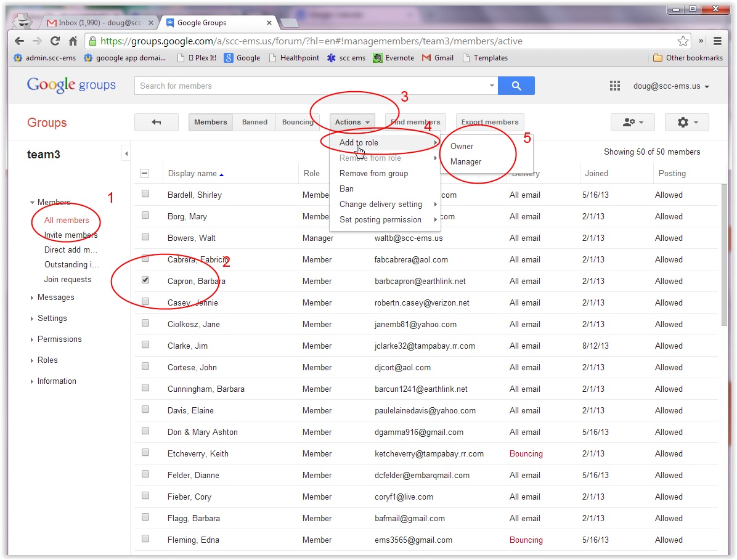Open the Actions dropdown
The height and width of the screenshot is (560, 737).
pos(352,122)
